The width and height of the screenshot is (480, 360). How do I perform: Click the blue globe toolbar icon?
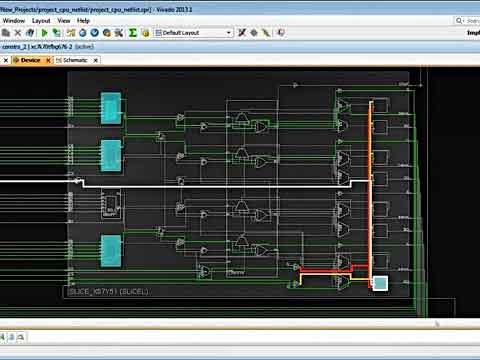[83, 33]
